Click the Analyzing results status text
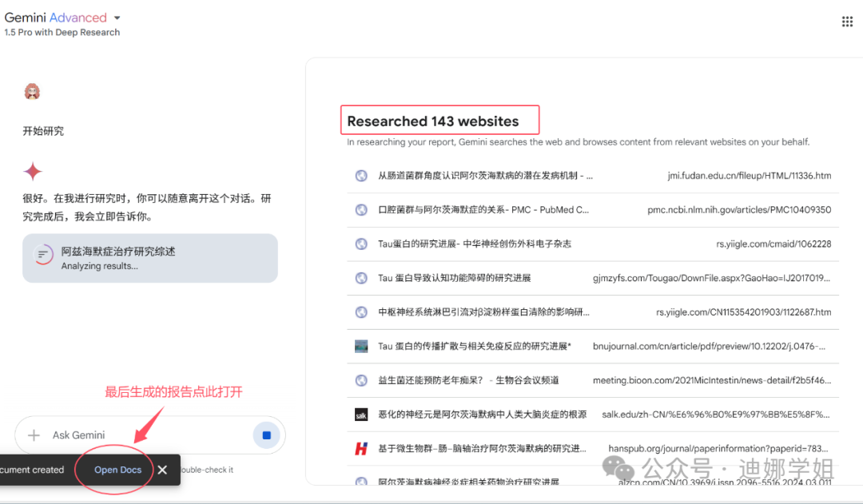The width and height of the screenshot is (863, 504). coord(100,266)
